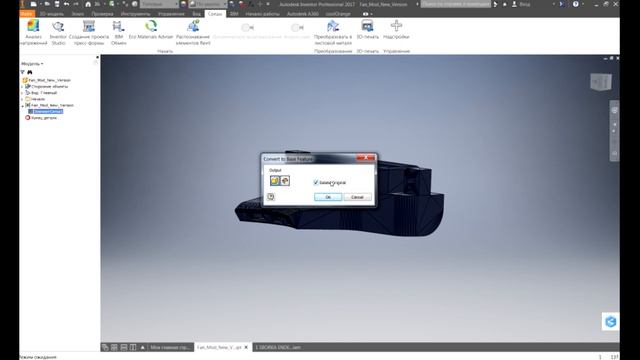Open the Model browser dropdown

pos(32,64)
